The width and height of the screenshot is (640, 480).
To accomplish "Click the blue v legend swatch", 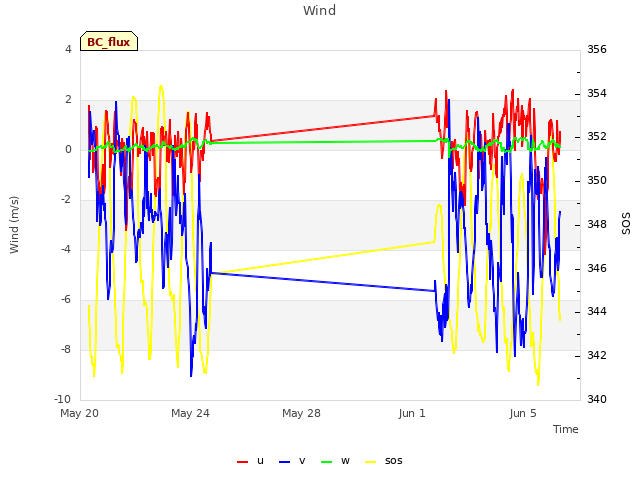I will click(284, 462).
